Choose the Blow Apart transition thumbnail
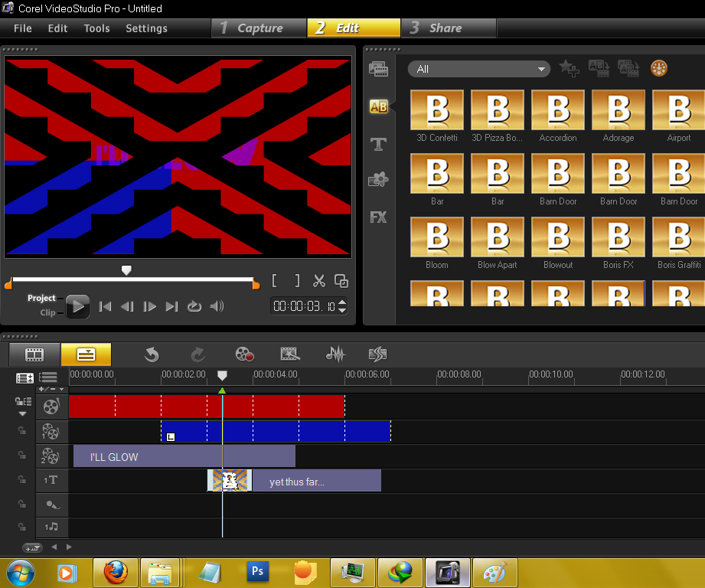 coord(498,237)
